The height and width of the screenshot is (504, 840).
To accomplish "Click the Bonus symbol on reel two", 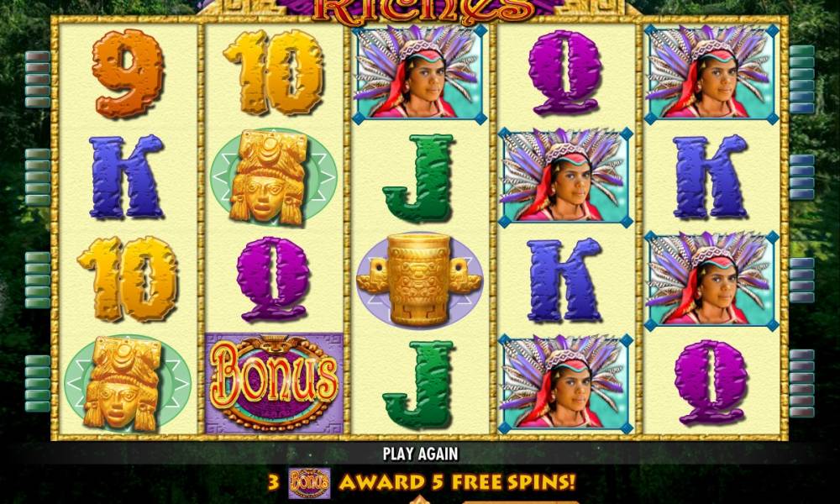I will [274, 383].
